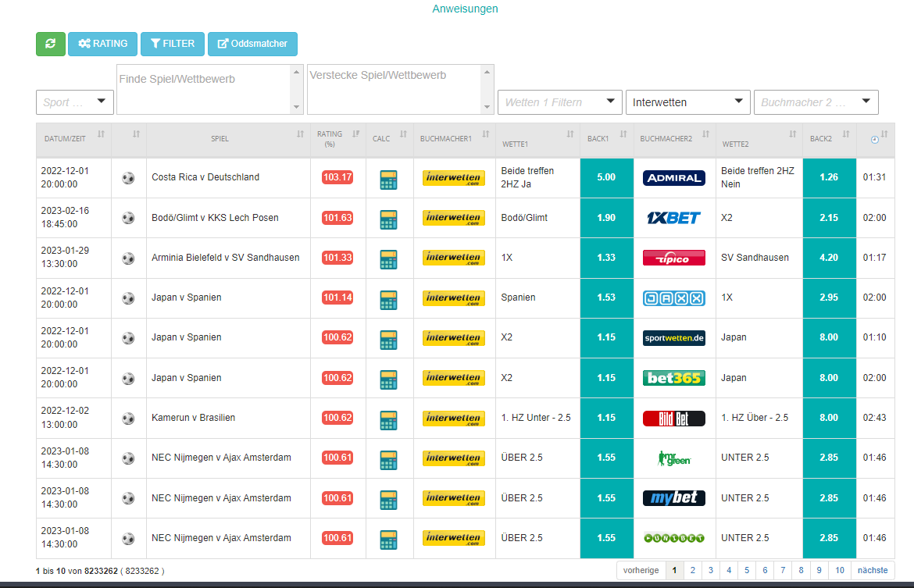The image size is (914, 588).
Task: Click the Tipico bookmaker logo
Action: (x=674, y=258)
